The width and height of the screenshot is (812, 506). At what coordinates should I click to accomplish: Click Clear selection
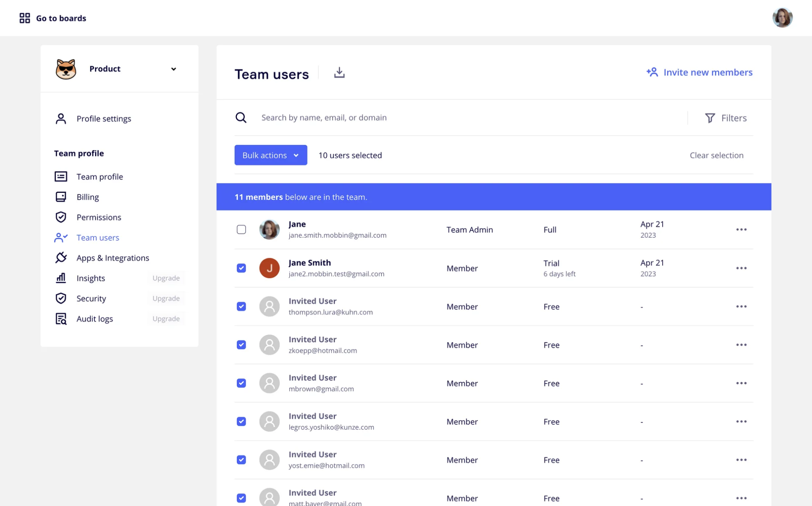pyautogui.click(x=716, y=155)
